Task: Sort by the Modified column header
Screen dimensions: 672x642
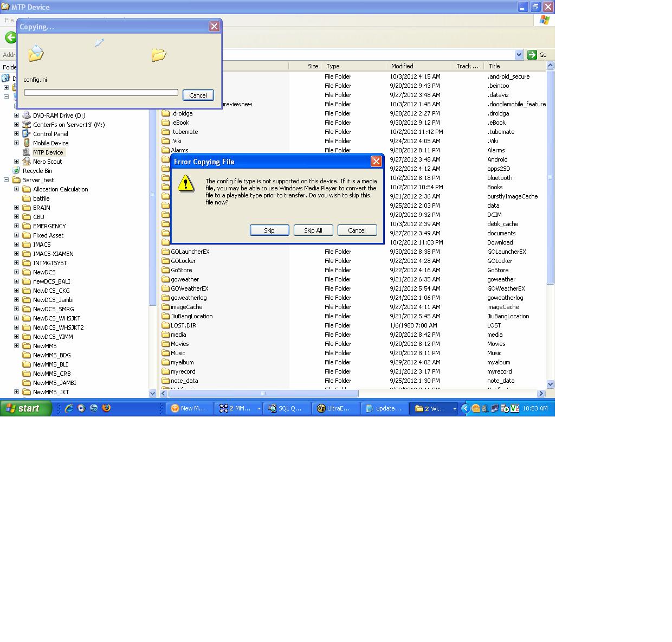Action: 418,66
